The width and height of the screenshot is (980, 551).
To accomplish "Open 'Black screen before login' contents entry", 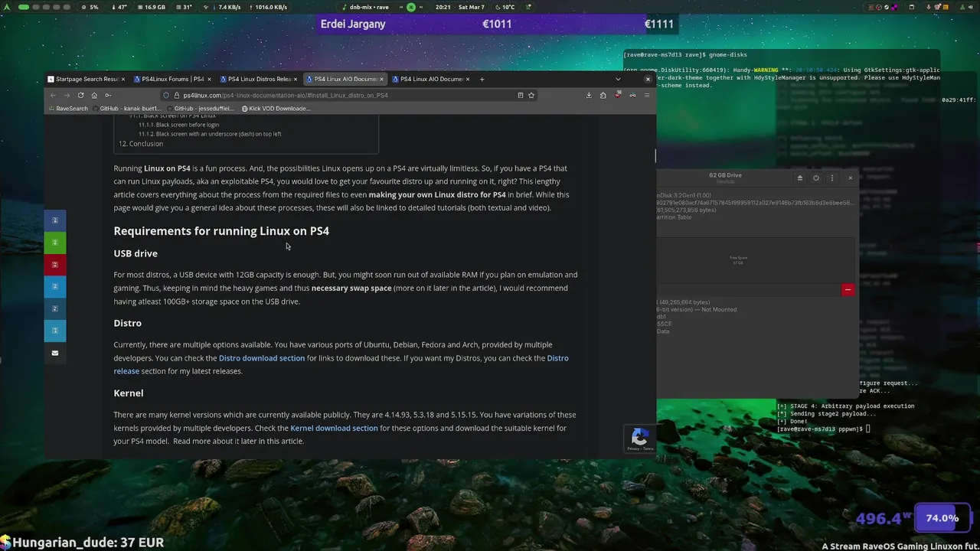I will click(x=178, y=125).
